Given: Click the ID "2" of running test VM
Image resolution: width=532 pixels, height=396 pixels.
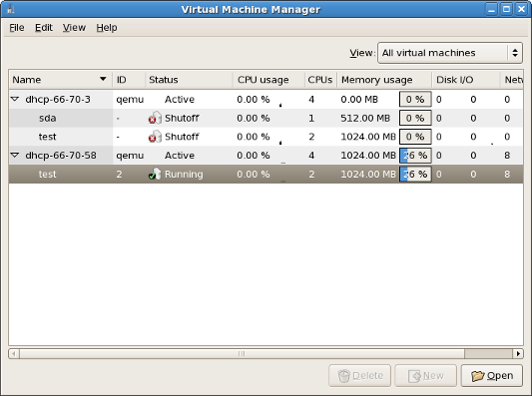Looking at the screenshot, I should point(119,174).
